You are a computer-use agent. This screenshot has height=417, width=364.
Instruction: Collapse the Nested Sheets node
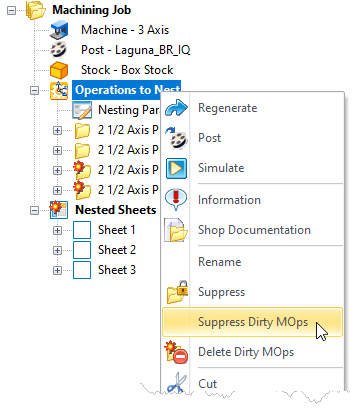point(34,210)
